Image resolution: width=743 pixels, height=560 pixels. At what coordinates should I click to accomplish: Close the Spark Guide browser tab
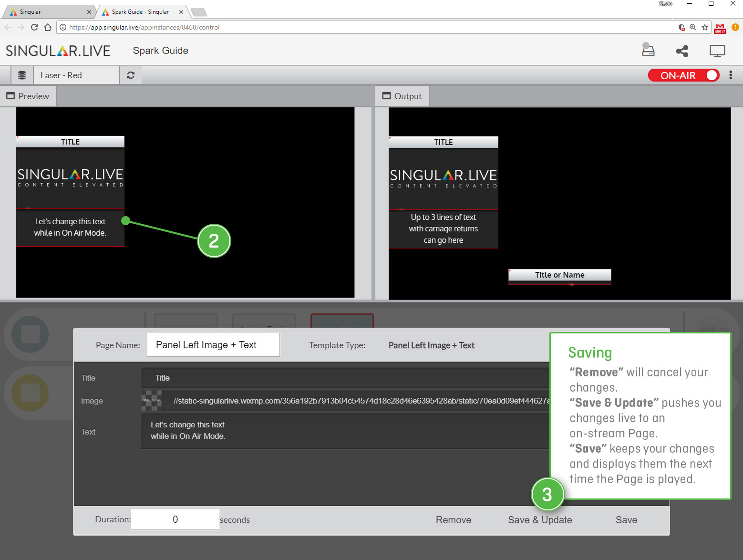coord(181,12)
